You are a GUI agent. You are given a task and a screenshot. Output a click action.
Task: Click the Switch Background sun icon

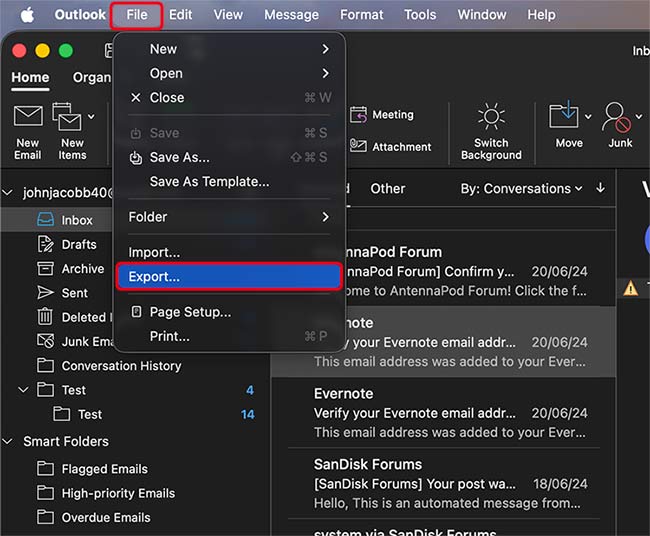491,116
